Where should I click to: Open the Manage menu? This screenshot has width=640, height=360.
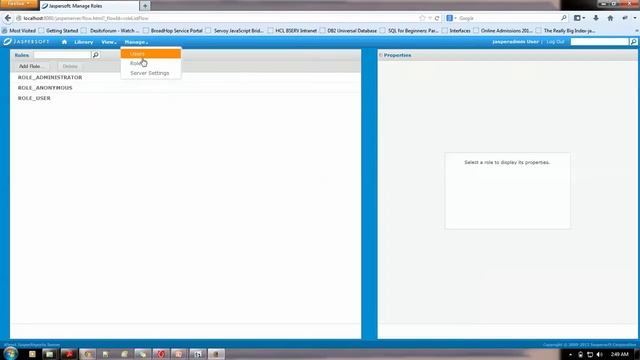click(136, 42)
